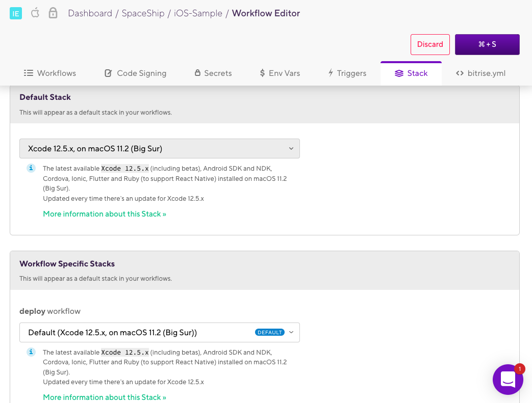Viewport: 532px width, 403px height.
Task: Open Default Stack's More information link
Action: (x=105, y=214)
